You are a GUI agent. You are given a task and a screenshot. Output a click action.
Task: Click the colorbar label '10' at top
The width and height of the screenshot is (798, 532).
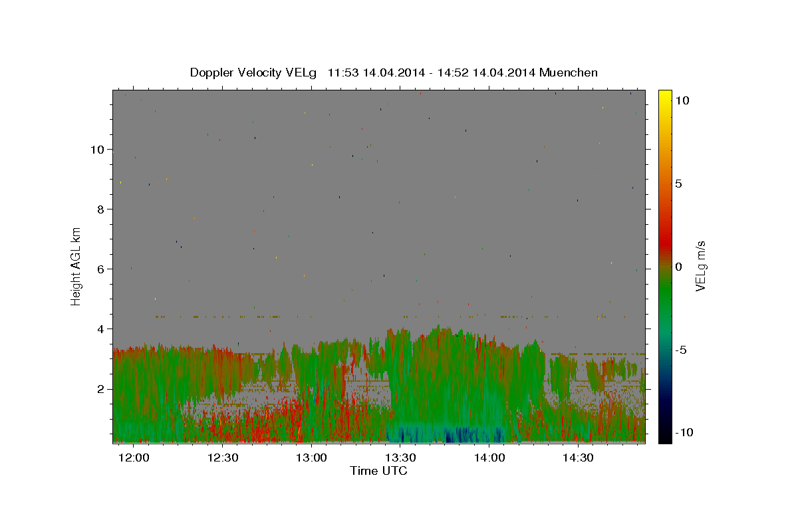682,100
